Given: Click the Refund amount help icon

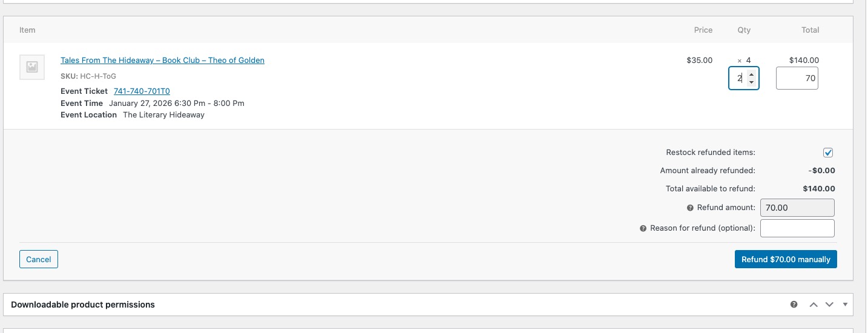Looking at the screenshot, I should point(690,208).
